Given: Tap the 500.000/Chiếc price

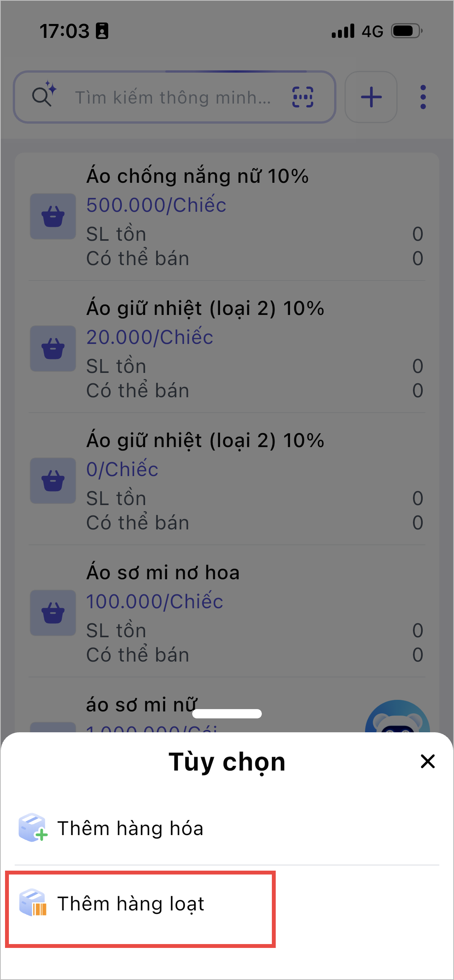Looking at the screenshot, I should 156,205.
